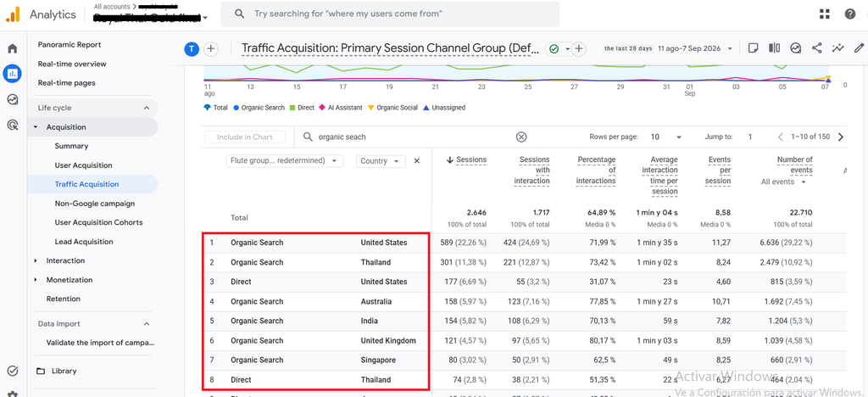Viewport: 868px width, 397px height.
Task: Open Library in the sidebar
Action: pos(64,371)
